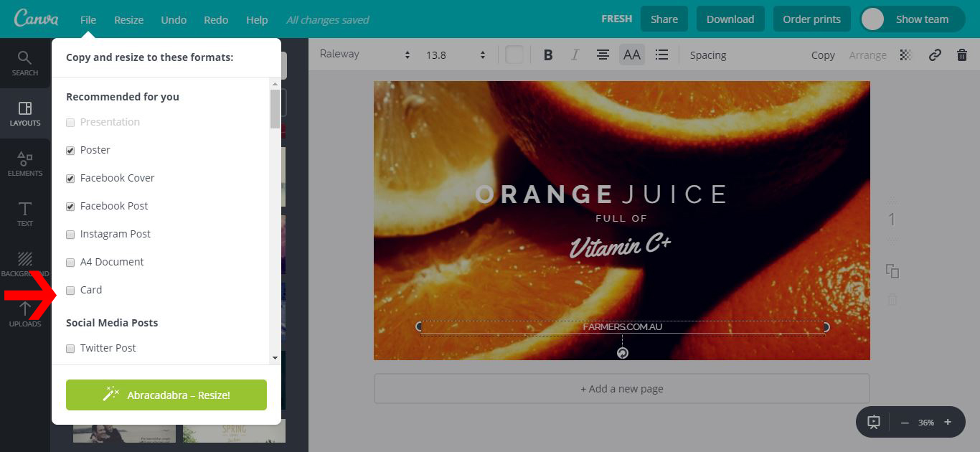Switch to the Uploads sidebar panel
Image resolution: width=980 pixels, height=452 pixels.
[x=24, y=313]
